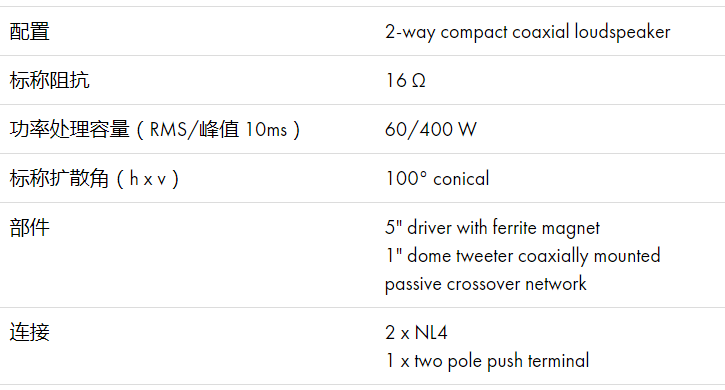Click the 60/400 W value

pyautogui.click(x=430, y=130)
